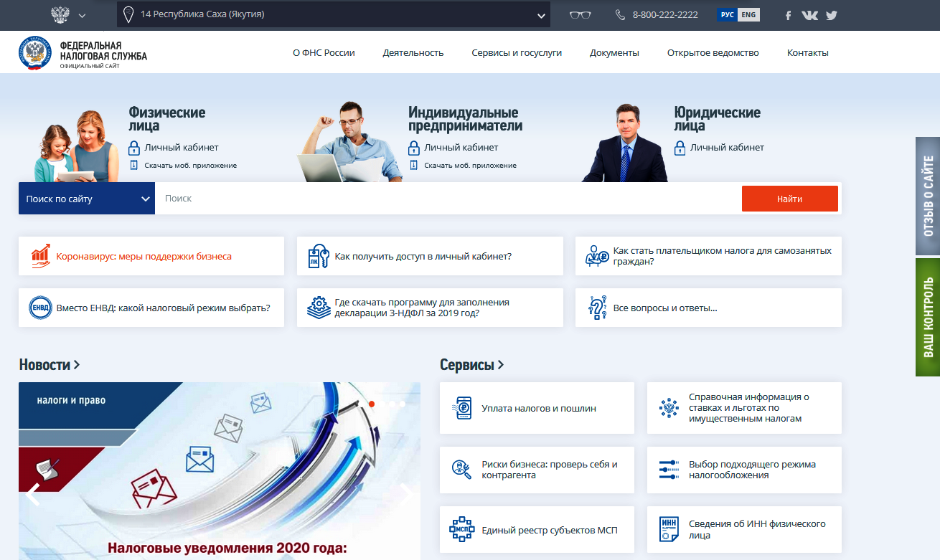
Task: Expand the 'Поиск по сайту' search scope dropdown
Action: click(x=87, y=199)
